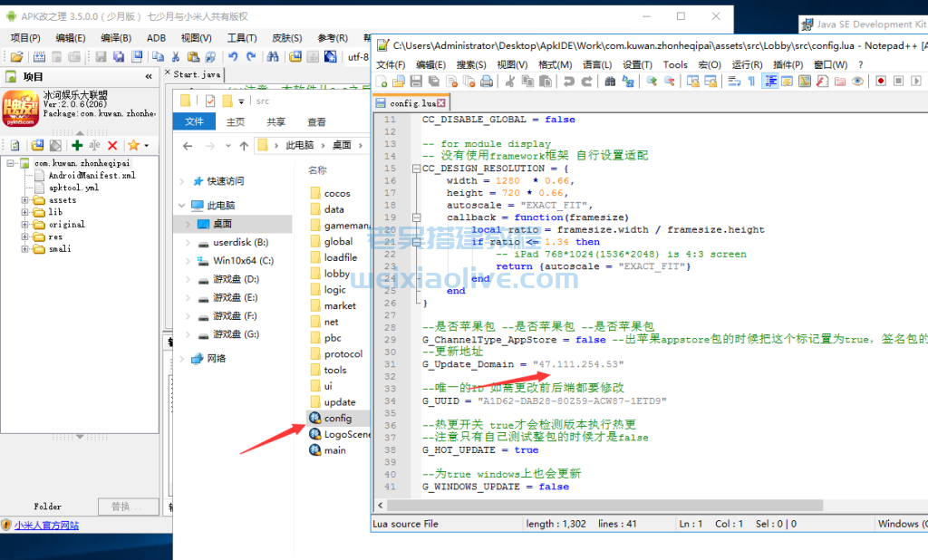Click the print icon in Notepad++ toolbar

tap(487, 82)
